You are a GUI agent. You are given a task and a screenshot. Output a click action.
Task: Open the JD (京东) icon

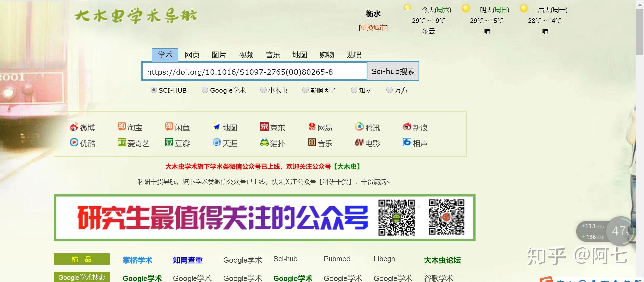[264, 127]
